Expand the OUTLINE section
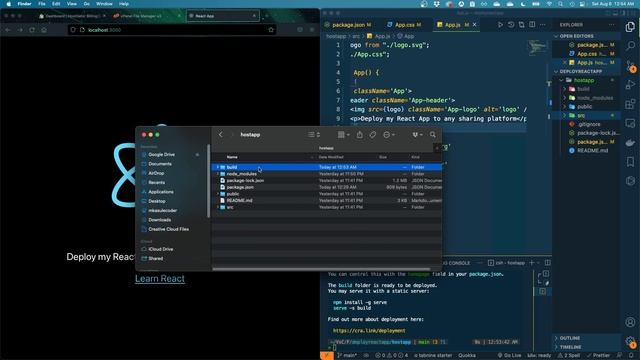This screenshot has width=640, height=360. tap(556, 338)
